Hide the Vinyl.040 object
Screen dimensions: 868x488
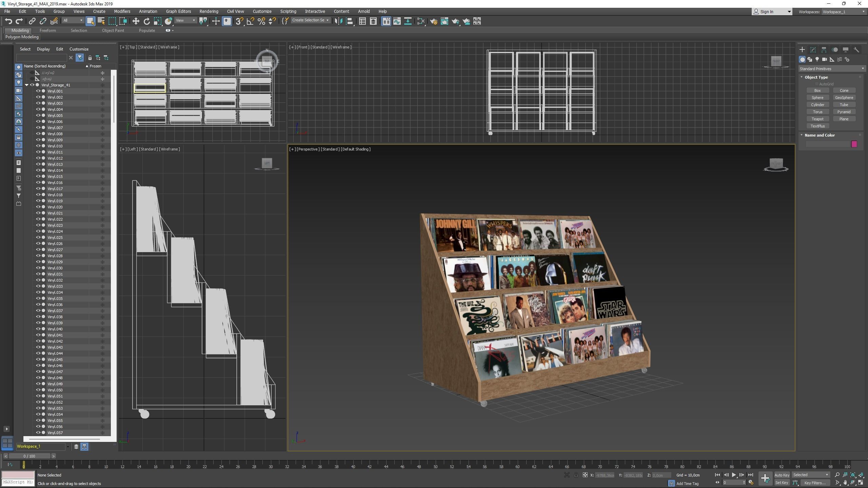click(x=38, y=329)
